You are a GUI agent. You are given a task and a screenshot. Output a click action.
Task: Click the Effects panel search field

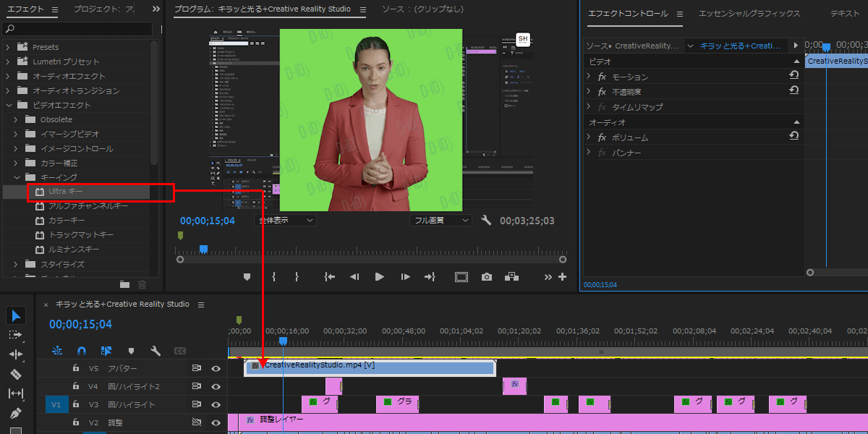(x=77, y=29)
